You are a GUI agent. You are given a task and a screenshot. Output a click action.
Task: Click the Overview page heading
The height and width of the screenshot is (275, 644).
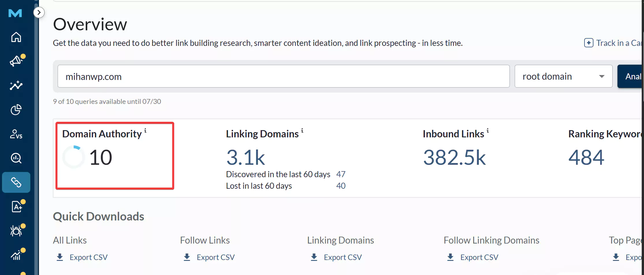point(90,24)
